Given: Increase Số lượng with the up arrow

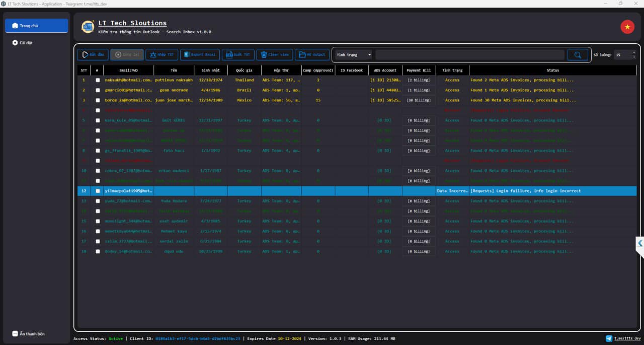Looking at the screenshot, I should (634, 53).
